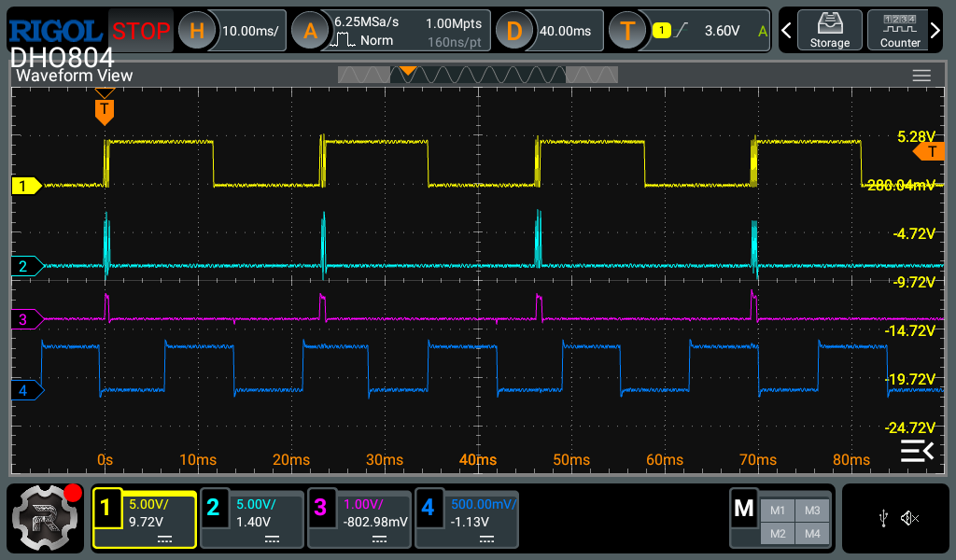Click the DHO804 model label
Viewport: 956px width, 560px height.
[63, 58]
